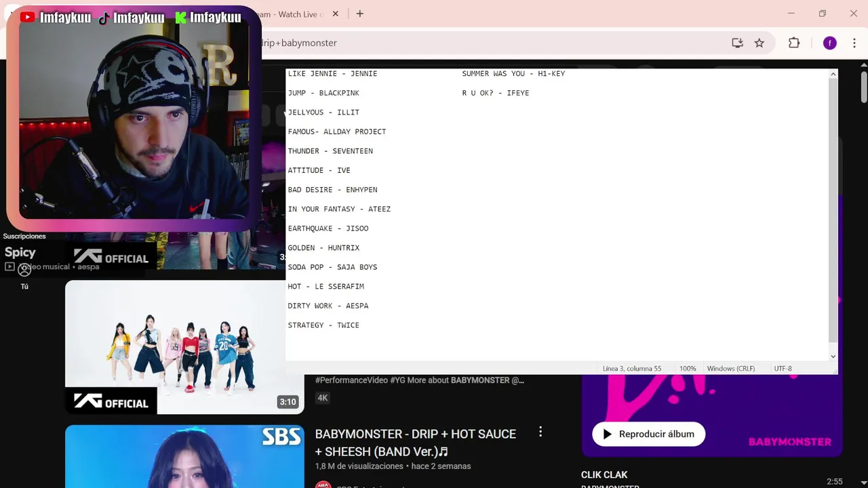
Task: Click Windows (CRLF) in Notepad status bar
Action: (x=730, y=369)
